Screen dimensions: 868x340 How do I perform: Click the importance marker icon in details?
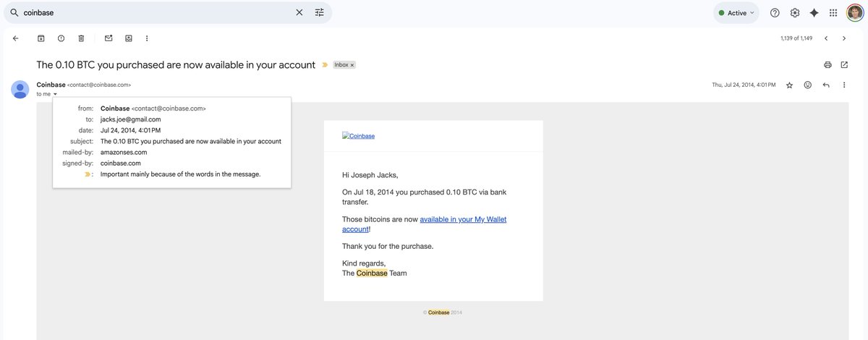tap(88, 174)
